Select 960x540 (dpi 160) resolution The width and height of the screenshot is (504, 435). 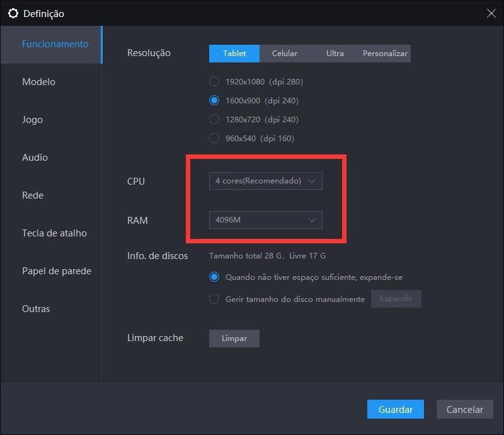(x=214, y=138)
